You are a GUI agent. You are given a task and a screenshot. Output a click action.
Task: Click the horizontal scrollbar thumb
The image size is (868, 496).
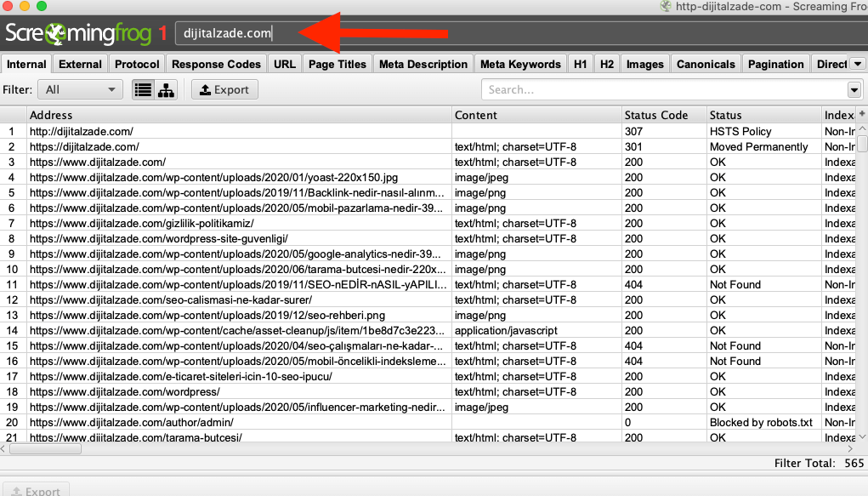[x=45, y=449]
